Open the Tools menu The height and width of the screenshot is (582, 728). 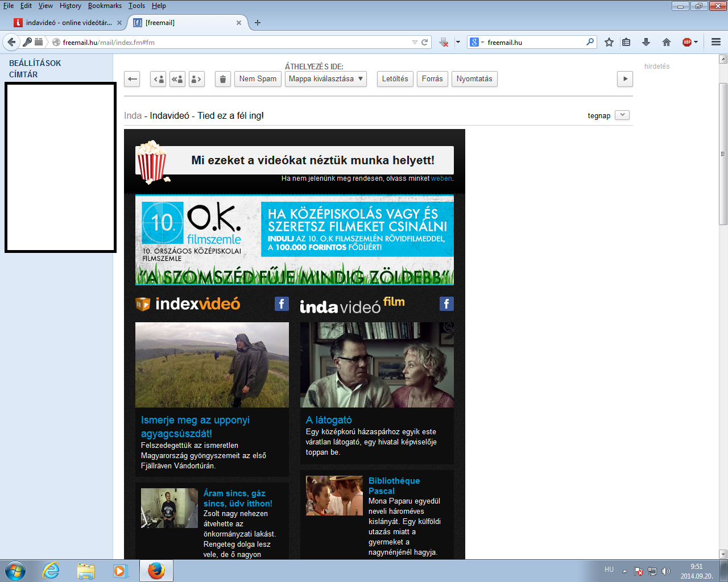coord(136,6)
